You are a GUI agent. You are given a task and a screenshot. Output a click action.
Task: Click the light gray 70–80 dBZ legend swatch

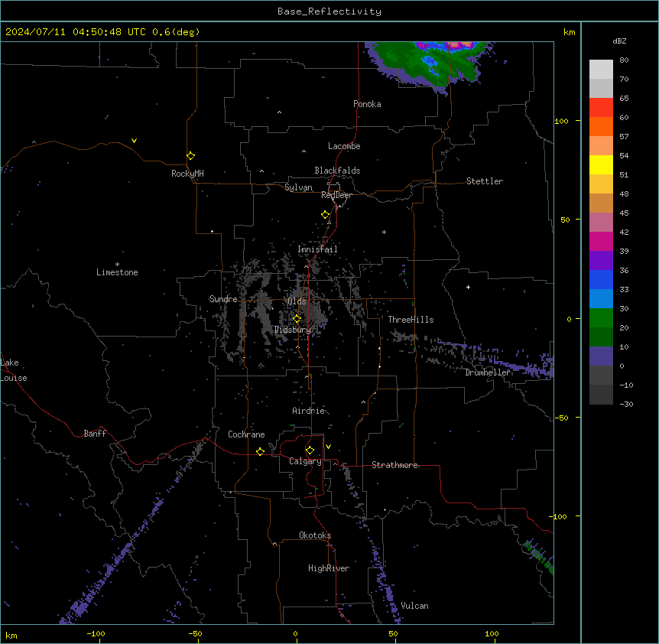[x=601, y=69]
